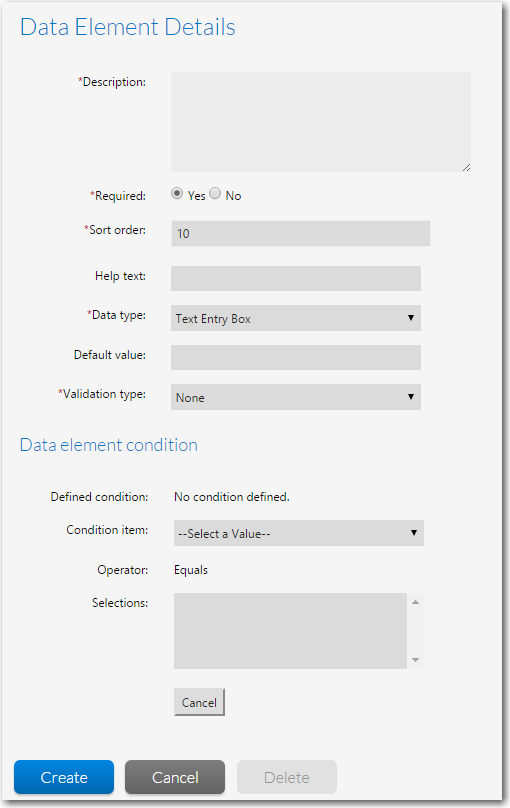510x808 pixels.
Task: Click the Selections scrollbar down arrow
Action: coord(415,660)
